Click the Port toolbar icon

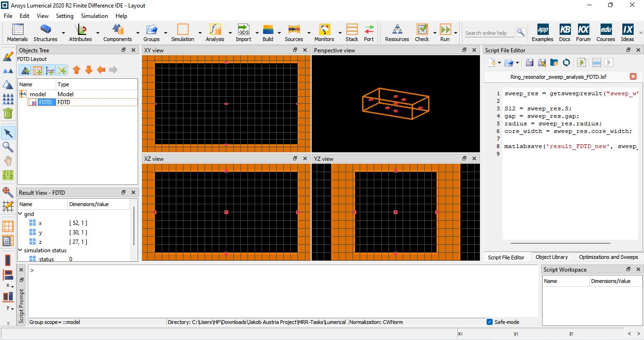369,30
